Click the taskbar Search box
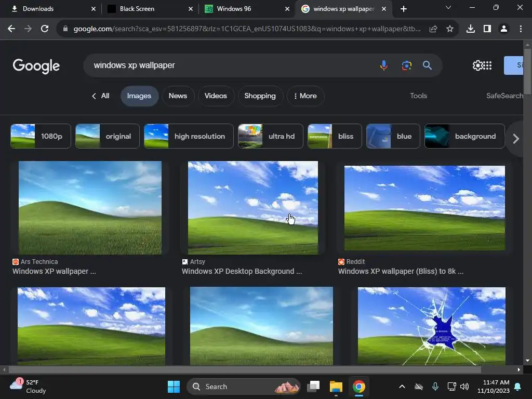This screenshot has height=399, width=532. (x=243, y=387)
